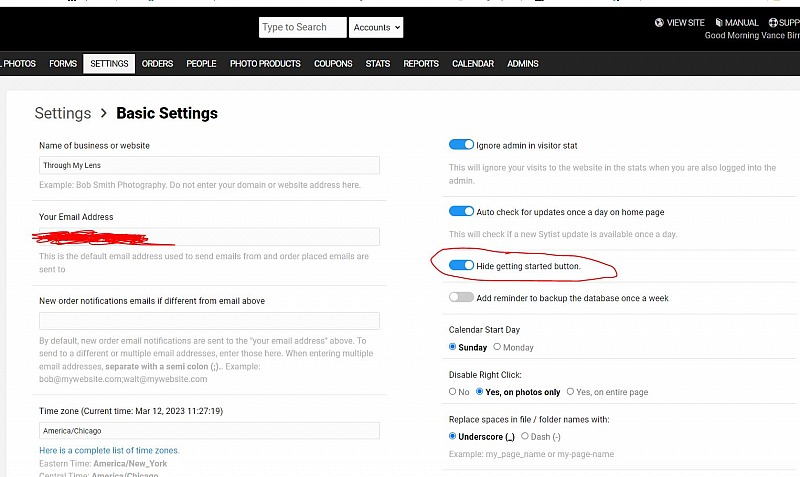Open the People menu tab
The width and height of the screenshot is (800, 477).
[x=201, y=64]
